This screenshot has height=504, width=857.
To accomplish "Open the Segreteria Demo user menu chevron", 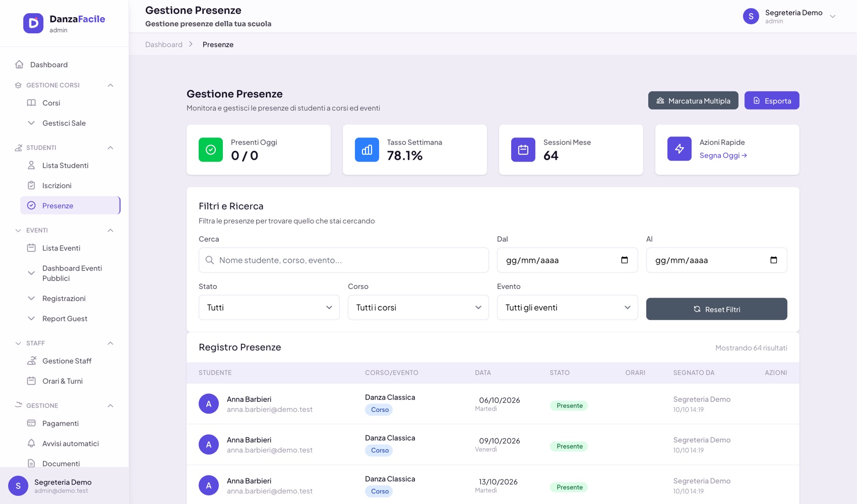I will [833, 16].
